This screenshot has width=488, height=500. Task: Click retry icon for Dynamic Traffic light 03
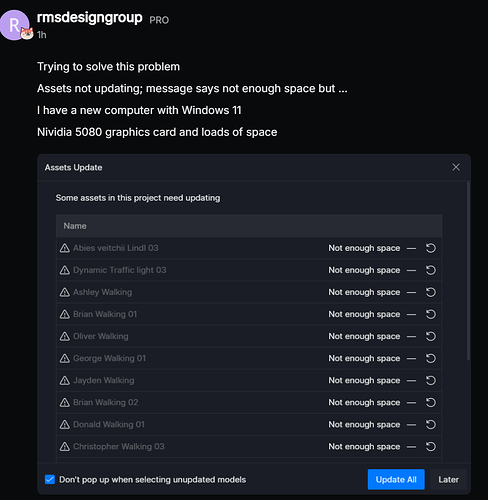431,270
